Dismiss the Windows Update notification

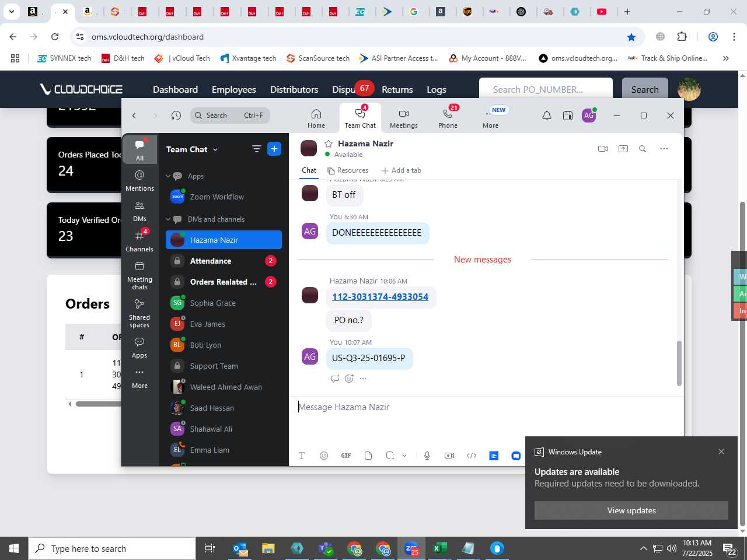pyautogui.click(x=721, y=452)
